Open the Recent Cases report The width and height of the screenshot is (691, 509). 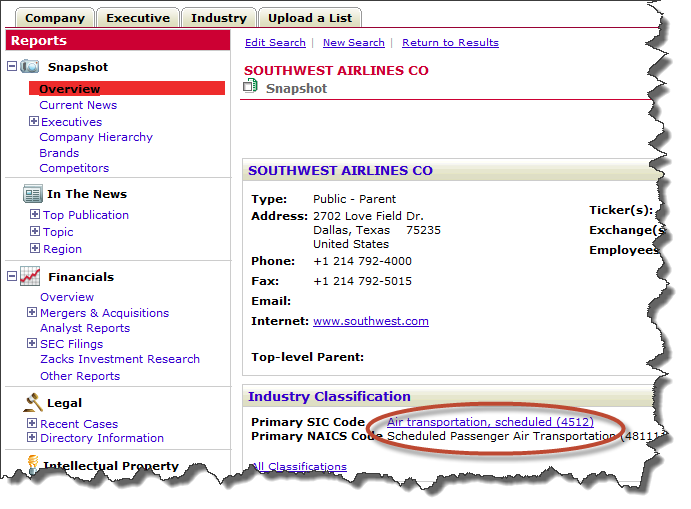pyautogui.click(x=79, y=424)
